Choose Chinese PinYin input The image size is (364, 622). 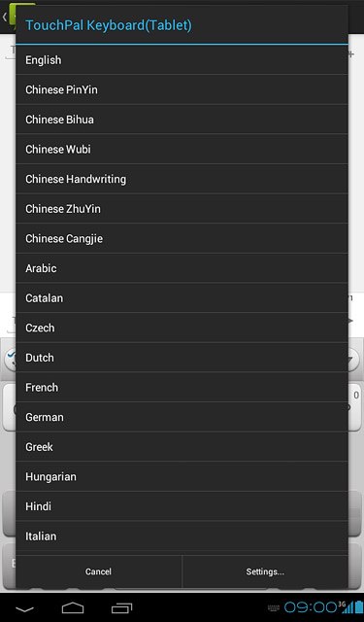[x=182, y=89]
